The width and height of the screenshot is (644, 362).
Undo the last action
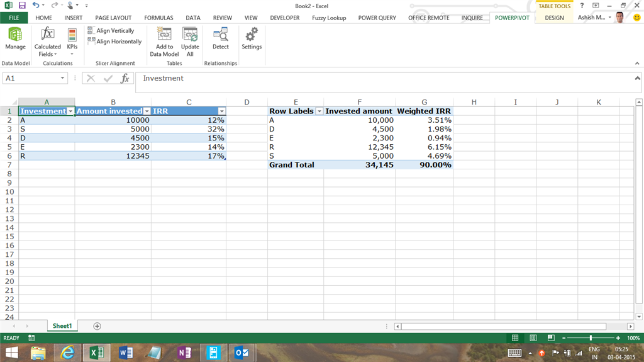pyautogui.click(x=36, y=5)
